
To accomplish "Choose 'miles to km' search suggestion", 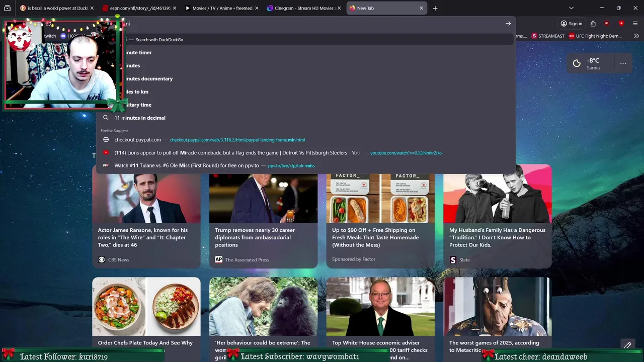I will tap(306, 92).
